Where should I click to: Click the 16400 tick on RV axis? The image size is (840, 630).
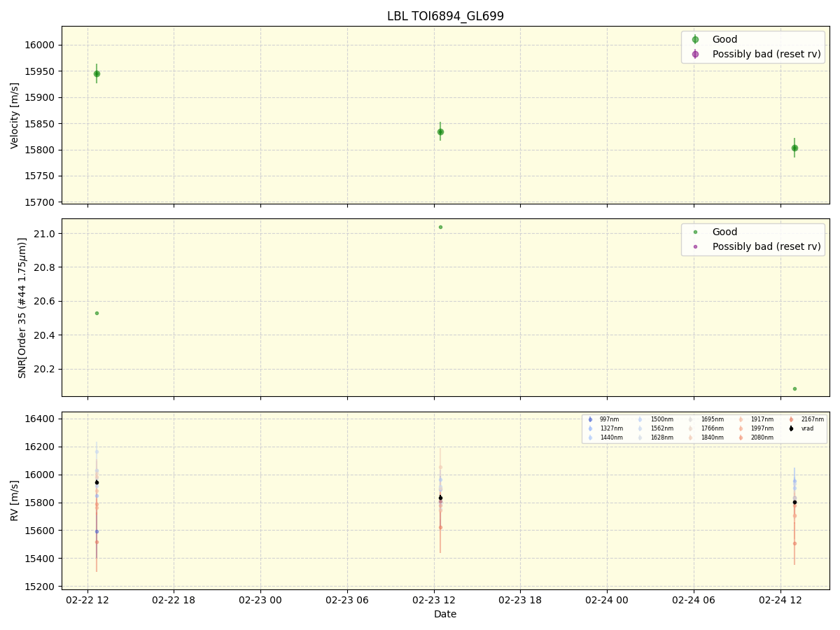point(41,419)
